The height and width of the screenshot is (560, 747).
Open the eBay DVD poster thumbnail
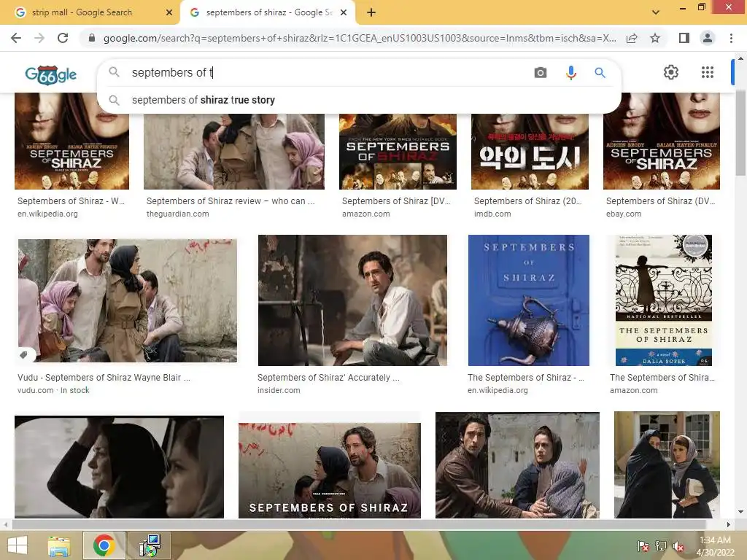click(x=661, y=141)
